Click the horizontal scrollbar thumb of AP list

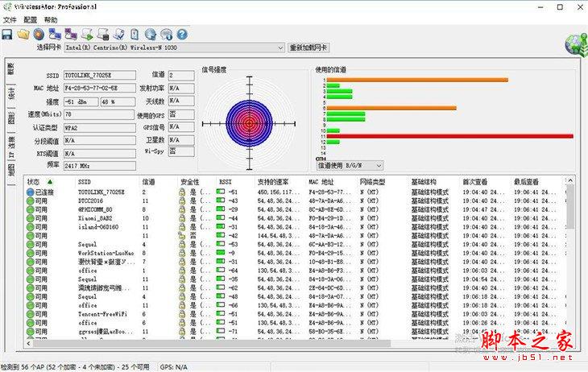212,343
